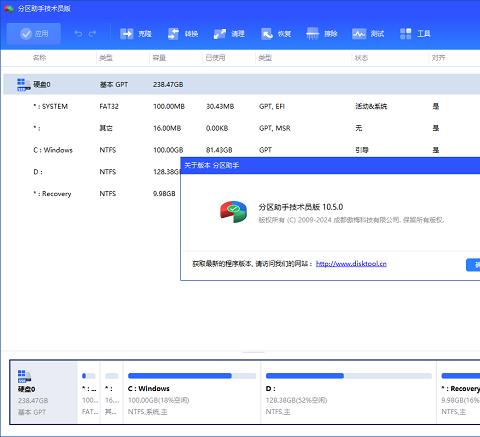
Task: Click the 9.98GB capacity cell
Action: click(x=164, y=194)
